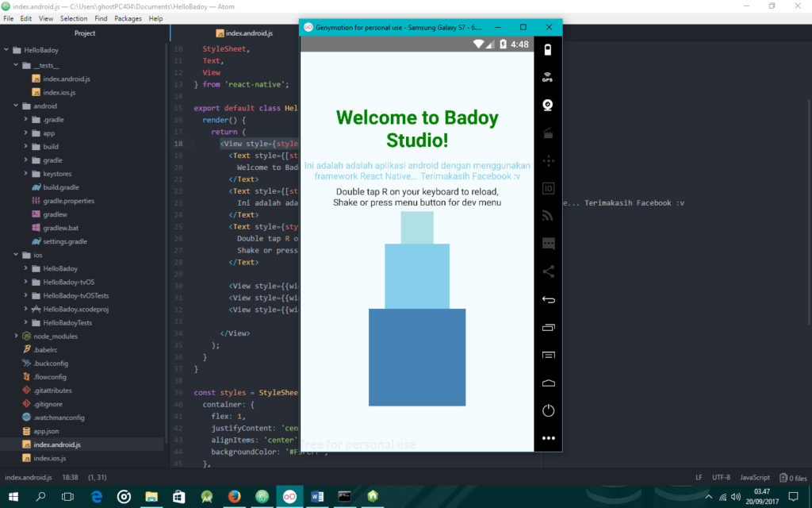The height and width of the screenshot is (508, 812).
Task: Open the Genymotion device ID widget
Action: (x=548, y=189)
